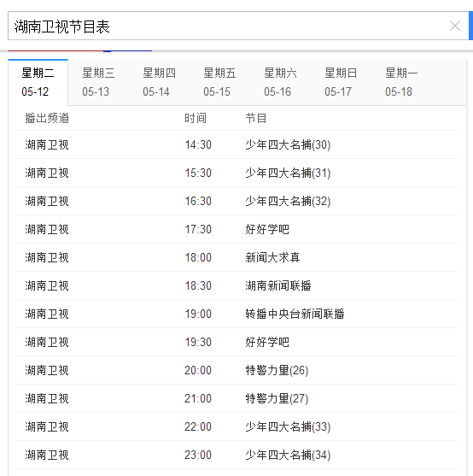Click the 时间 column header
Image resolution: width=473 pixels, height=476 pixels.
click(x=196, y=118)
